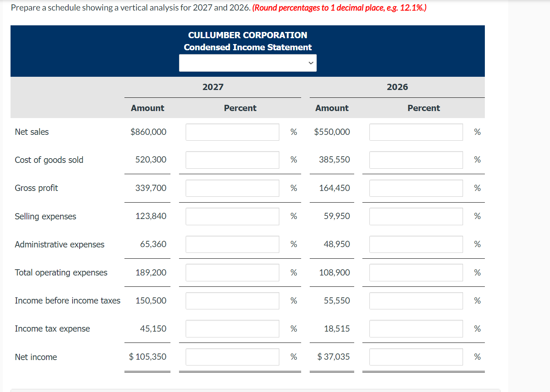Click the Net income percent field for 2026

(x=416, y=357)
